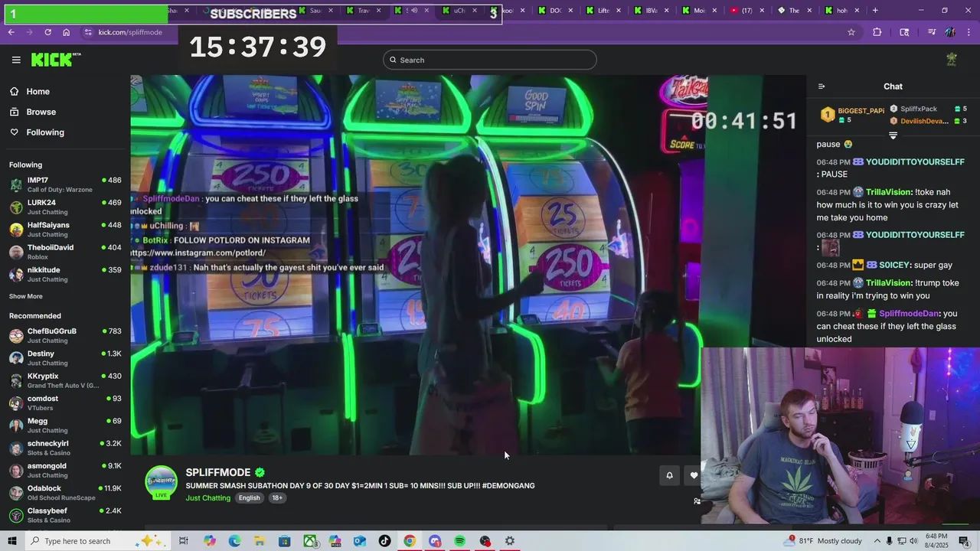Collapse the chat panel using its header icon
This screenshot has width=980, height=551.
point(822,86)
